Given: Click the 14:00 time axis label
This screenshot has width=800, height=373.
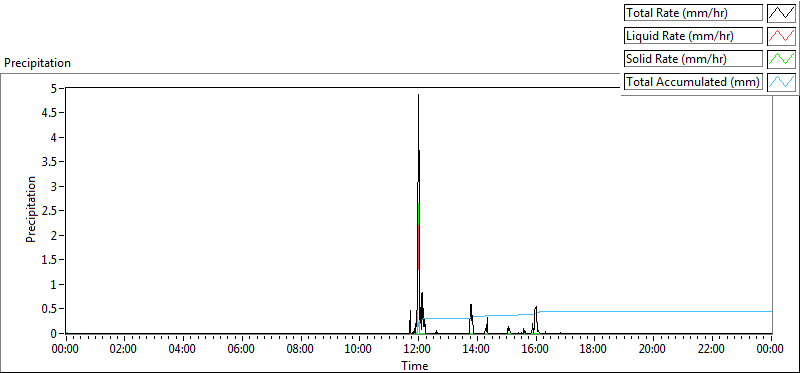Looking at the screenshot, I should coord(477,350).
